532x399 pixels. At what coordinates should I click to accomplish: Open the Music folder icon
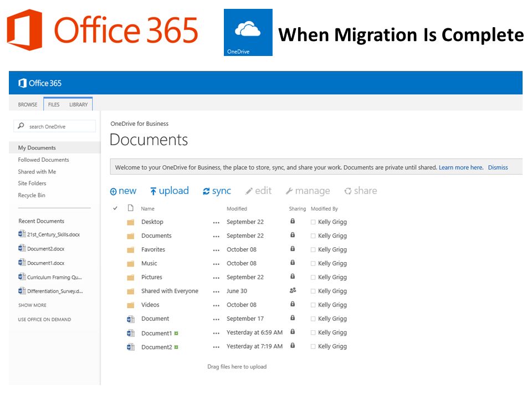tap(131, 264)
